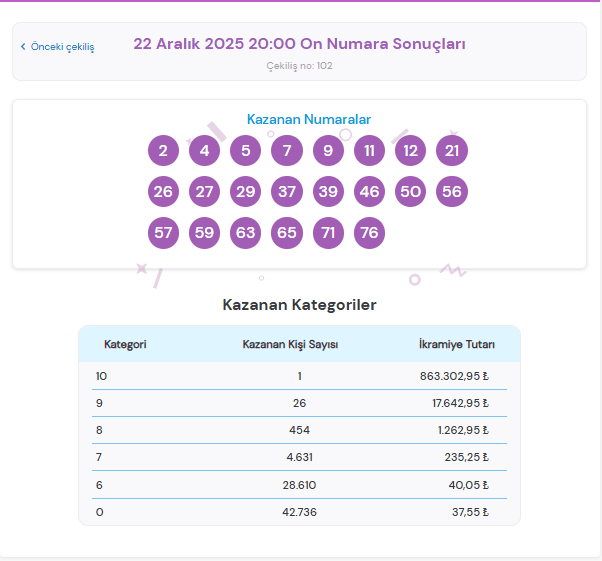Select winning number ball 57
This screenshot has width=602, height=561.
[163, 233]
